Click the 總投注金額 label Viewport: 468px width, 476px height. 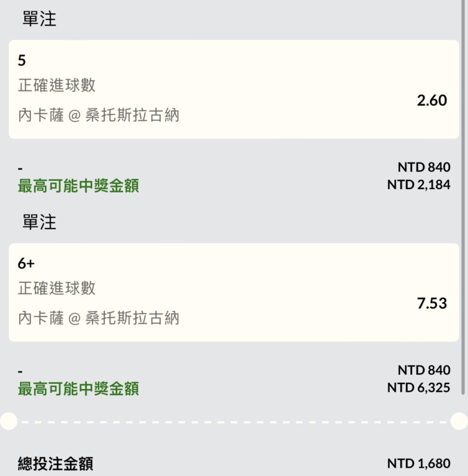click(x=56, y=464)
